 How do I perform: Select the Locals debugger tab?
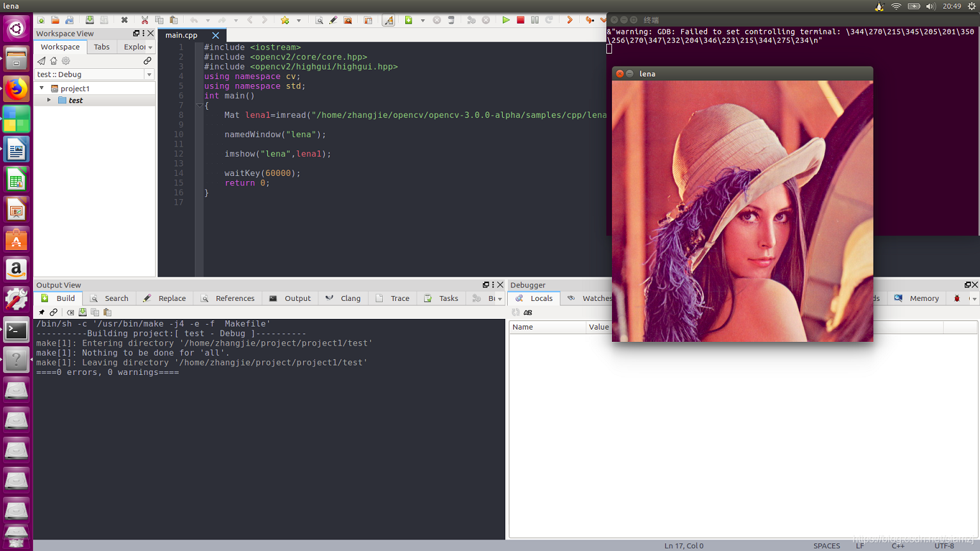pos(535,298)
